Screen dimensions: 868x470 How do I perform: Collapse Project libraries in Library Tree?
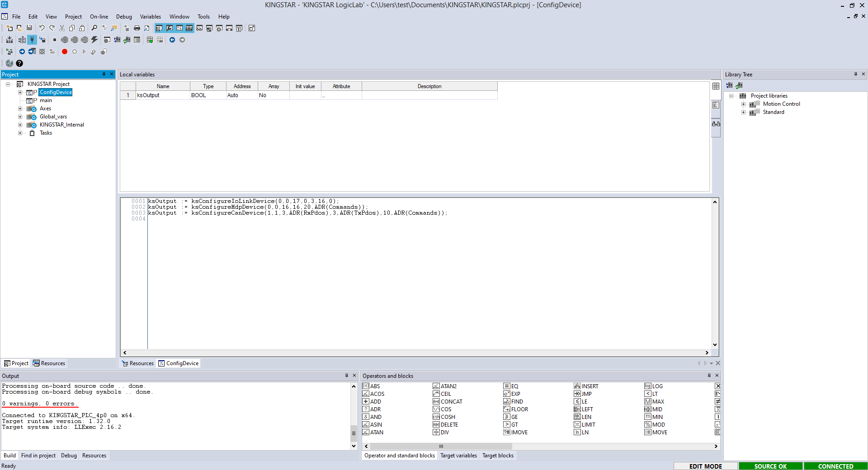click(x=731, y=96)
